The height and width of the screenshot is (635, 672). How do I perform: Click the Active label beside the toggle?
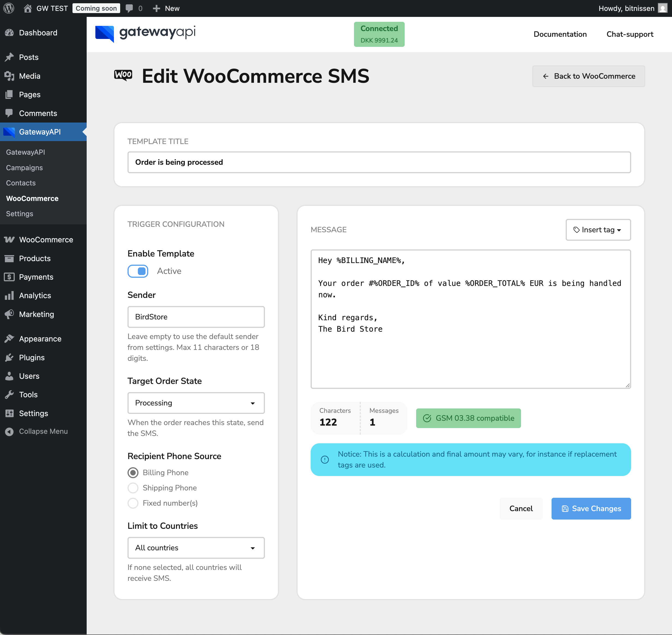169,271
